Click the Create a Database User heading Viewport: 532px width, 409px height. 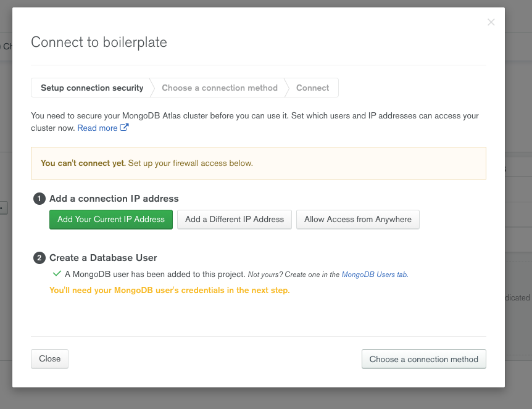click(103, 258)
